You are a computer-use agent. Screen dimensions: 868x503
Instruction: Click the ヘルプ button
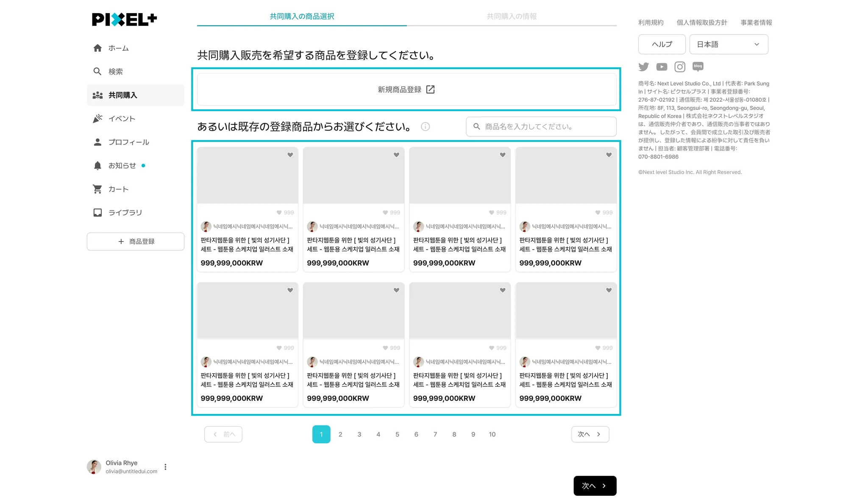point(662,44)
